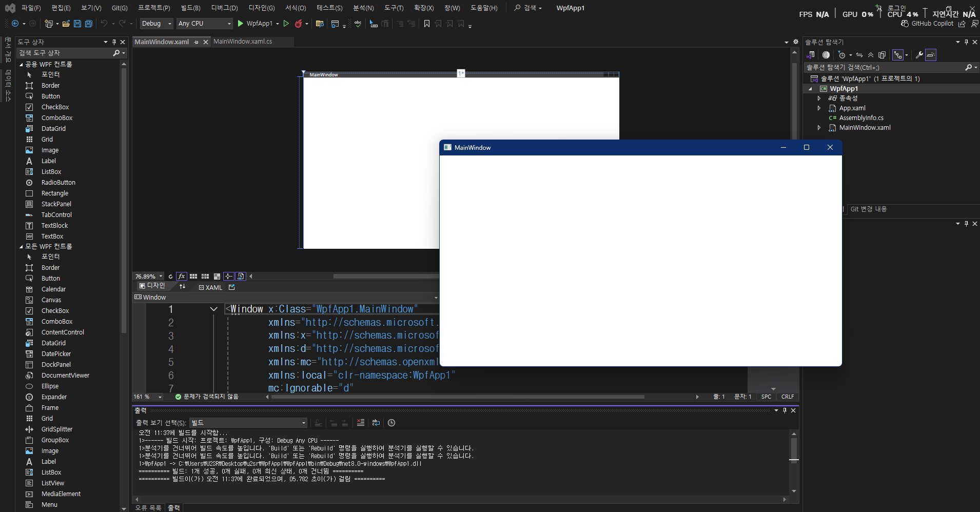The height and width of the screenshot is (512, 980).
Task: Open the 파일(F) menu
Action: pyautogui.click(x=31, y=8)
